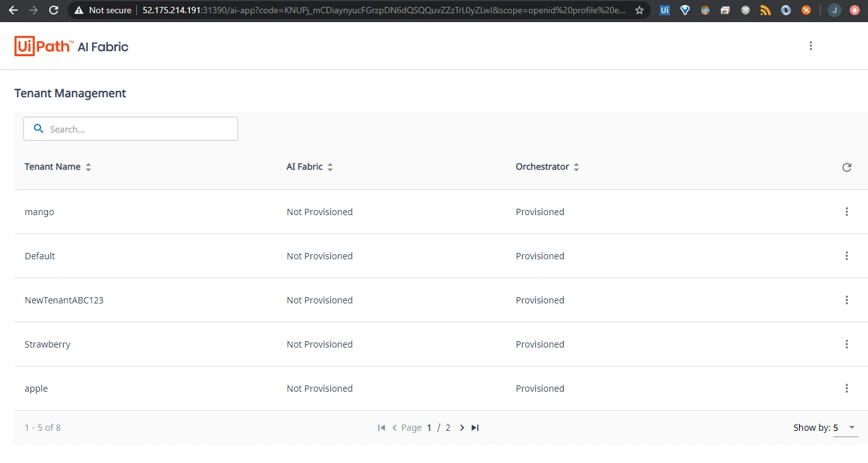Sort by the Orchestrator column
Viewport: 868px width, 463px height.
(x=547, y=167)
